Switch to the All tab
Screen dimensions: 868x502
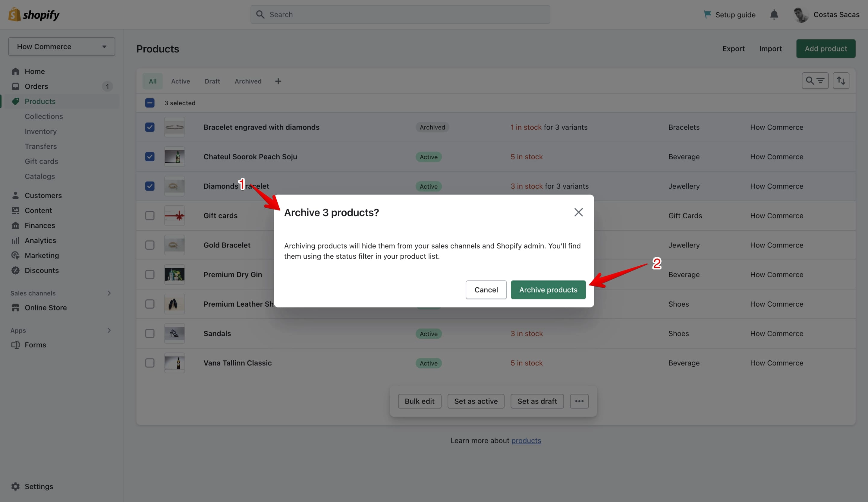coord(153,81)
